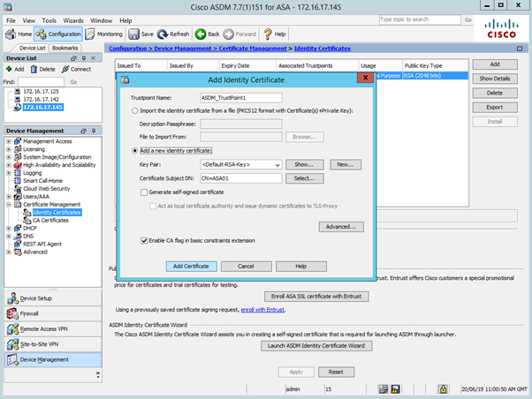
Task: Open the Key Pair dropdown
Action: pyautogui.click(x=277, y=164)
